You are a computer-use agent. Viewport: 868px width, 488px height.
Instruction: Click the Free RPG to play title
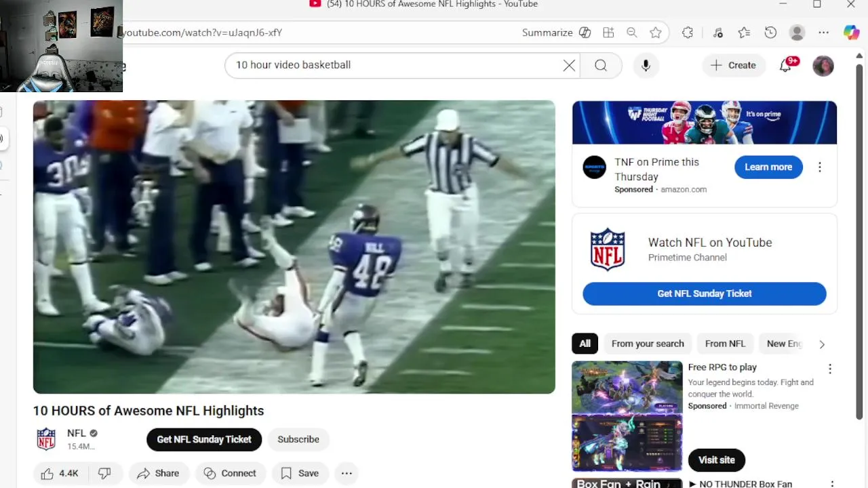point(722,367)
